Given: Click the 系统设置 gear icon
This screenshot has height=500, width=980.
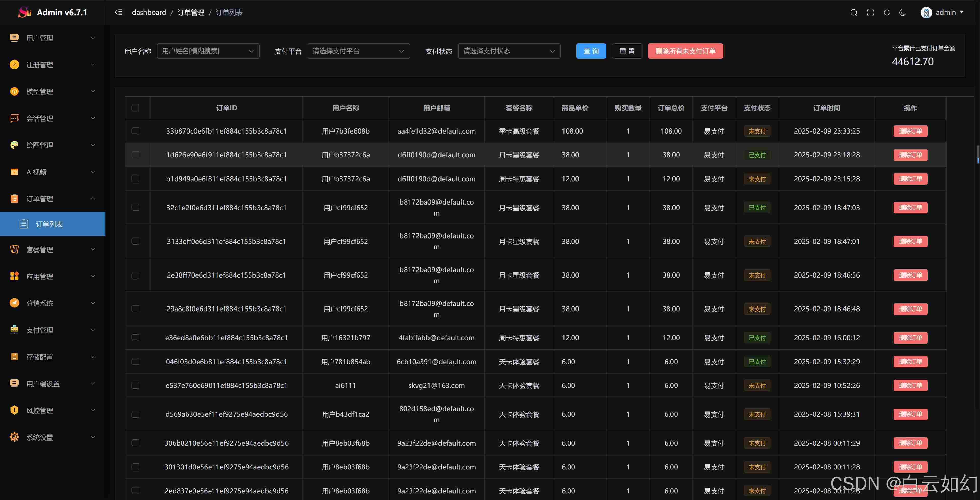Looking at the screenshot, I should [15, 437].
